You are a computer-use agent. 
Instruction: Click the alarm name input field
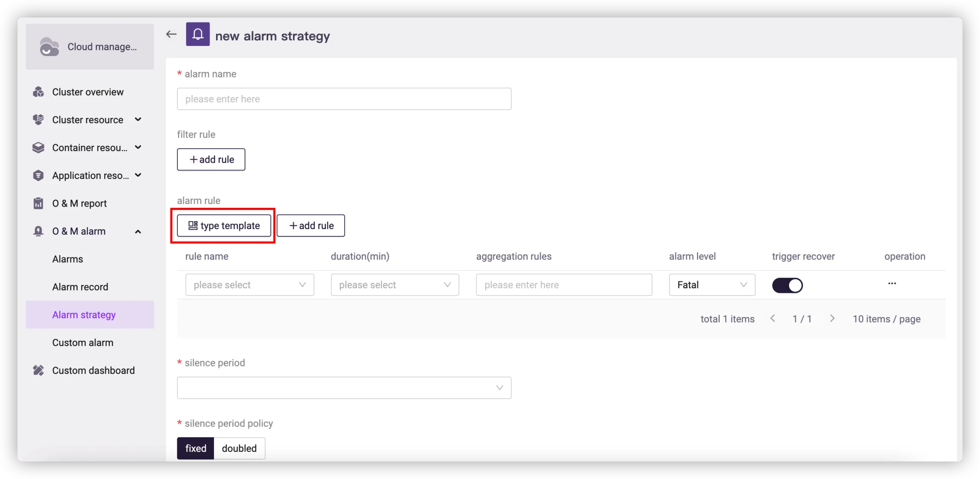[x=344, y=99]
